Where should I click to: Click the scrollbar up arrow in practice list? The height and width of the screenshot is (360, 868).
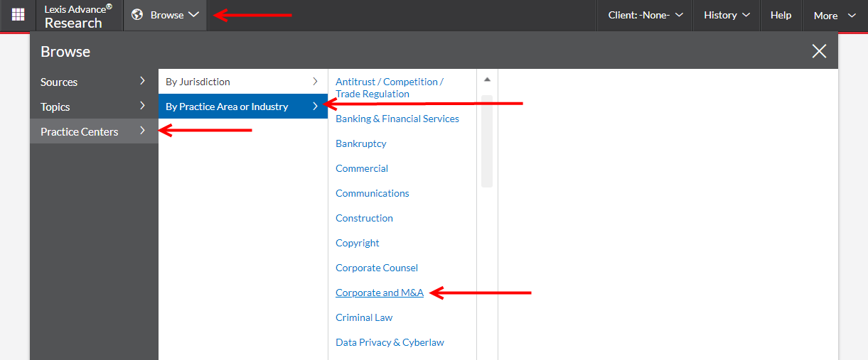(487, 80)
